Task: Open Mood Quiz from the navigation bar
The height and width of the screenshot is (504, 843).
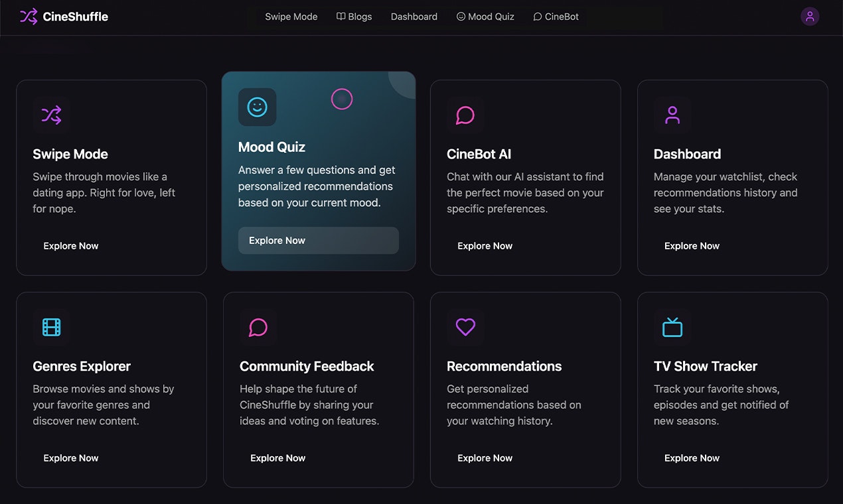Action: 485,17
